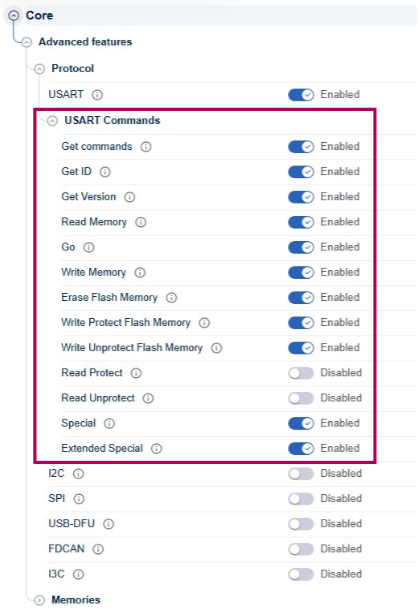420x612 pixels.
Task: Click the info icon next to Read Memory
Action: [x=141, y=222]
